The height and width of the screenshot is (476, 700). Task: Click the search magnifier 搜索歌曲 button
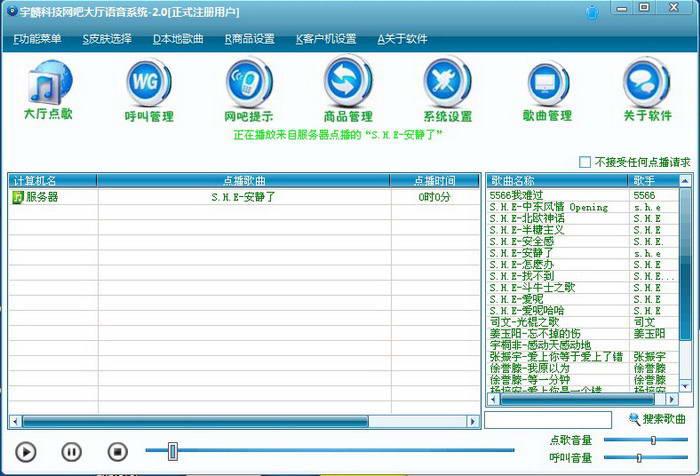[657, 419]
